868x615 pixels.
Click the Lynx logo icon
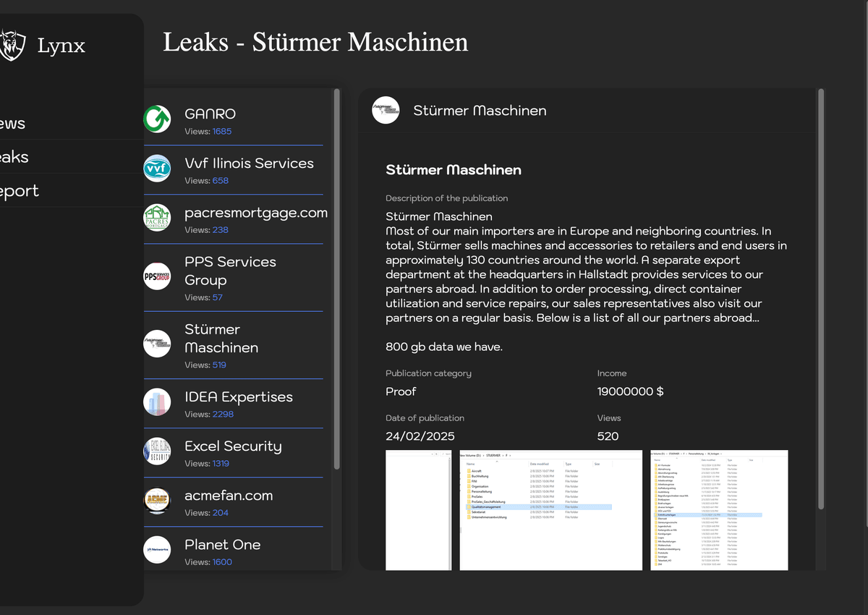pos(13,46)
